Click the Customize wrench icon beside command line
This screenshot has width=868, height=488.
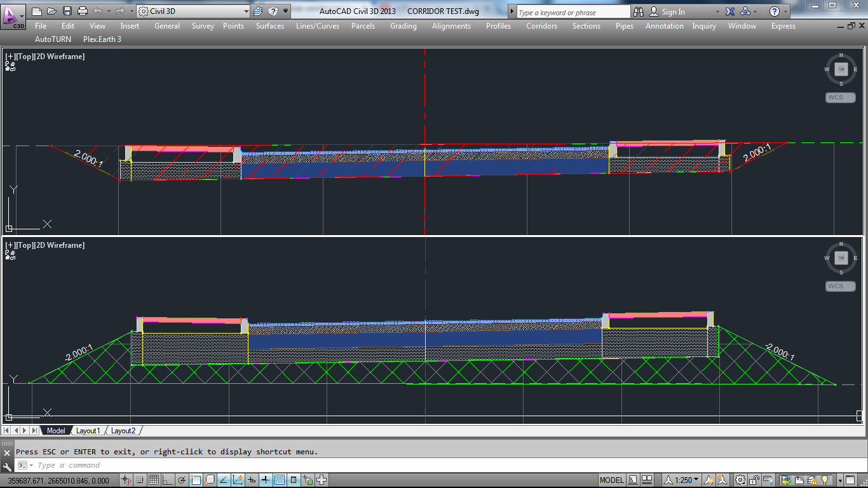(x=8, y=466)
